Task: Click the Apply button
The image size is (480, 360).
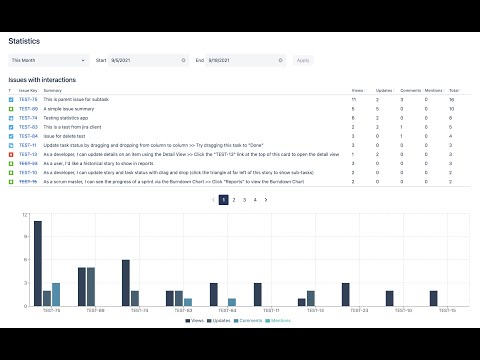Action: (x=303, y=60)
